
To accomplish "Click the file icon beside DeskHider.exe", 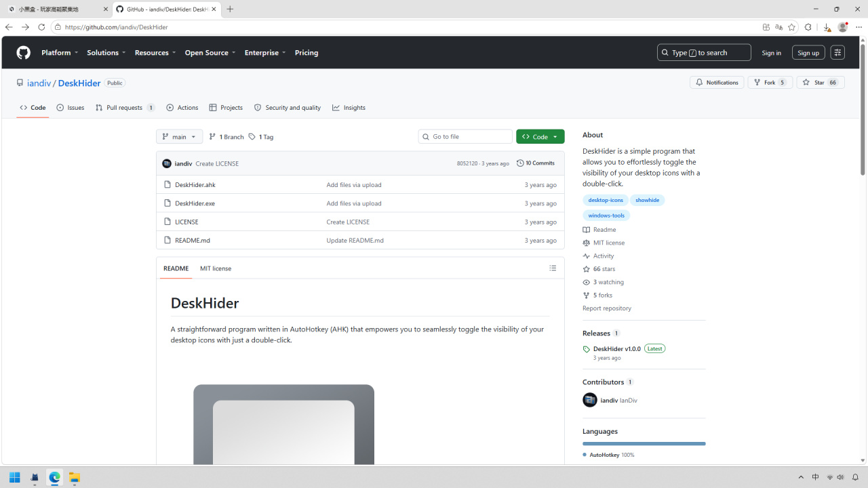I will 167,203.
